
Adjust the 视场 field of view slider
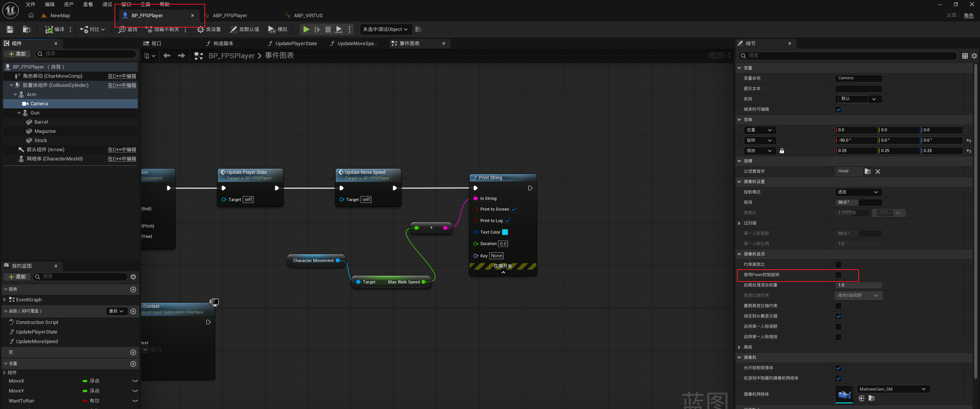coord(859,203)
